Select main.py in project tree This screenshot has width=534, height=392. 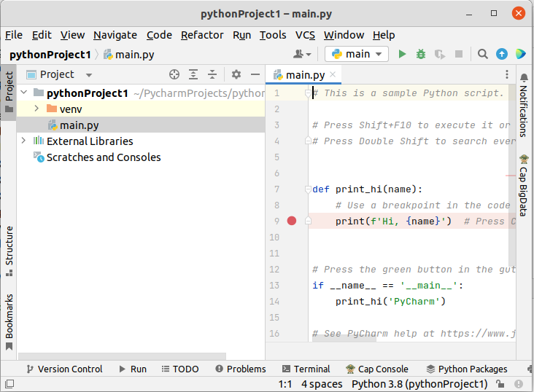tap(79, 125)
